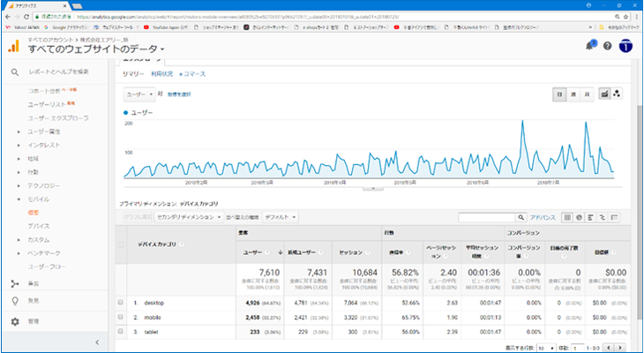Tick the checkbox for desktop row

[120, 303]
